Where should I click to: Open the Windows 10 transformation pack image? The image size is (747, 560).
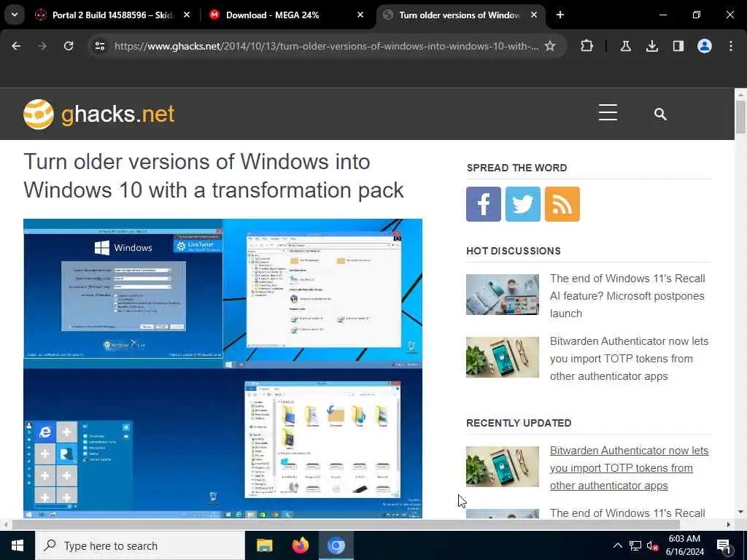(x=222, y=368)
